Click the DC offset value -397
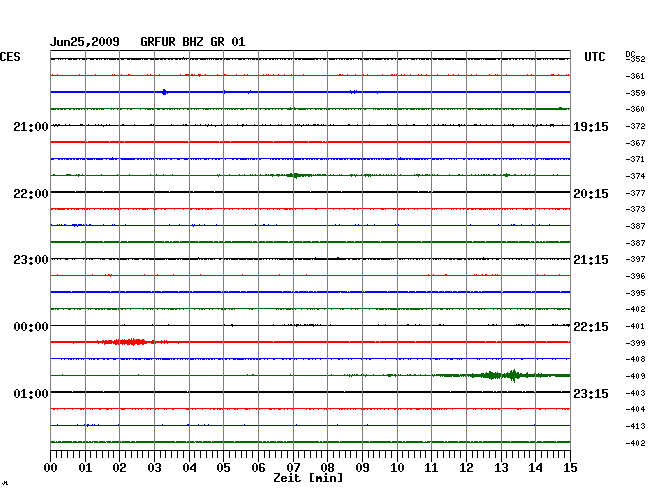Screen dimensions: 650x494 pos(635,259)
